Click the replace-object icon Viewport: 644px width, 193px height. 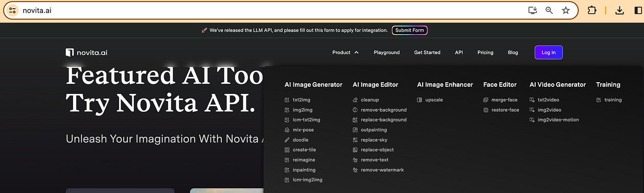pyautogui.click(x=355, y=150)
